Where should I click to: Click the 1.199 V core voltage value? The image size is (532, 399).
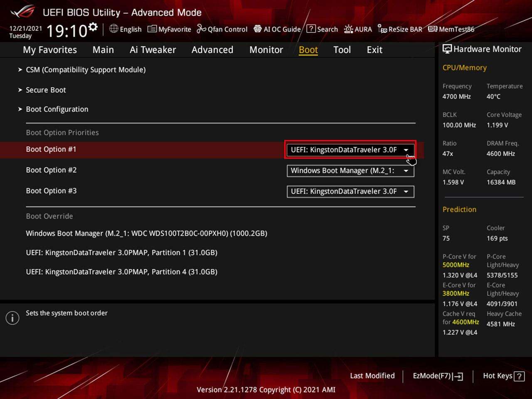pos(497,125)
